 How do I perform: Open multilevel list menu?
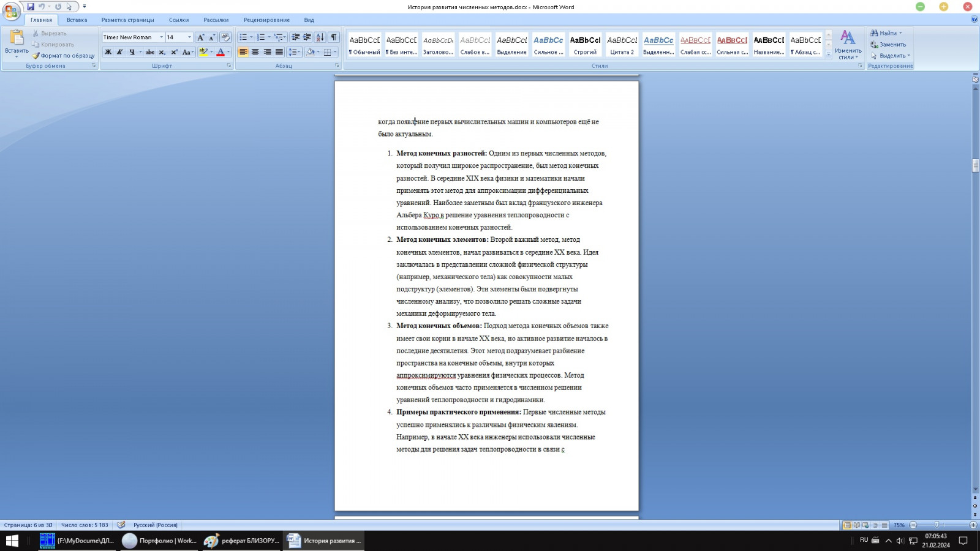[279, 37]
